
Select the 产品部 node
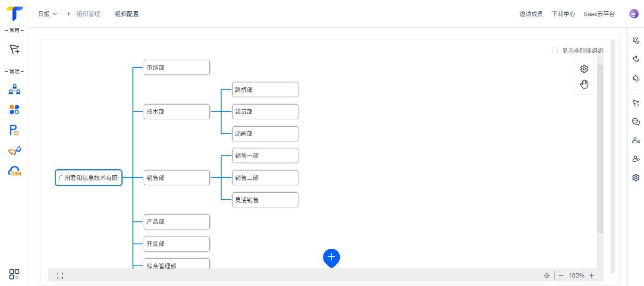[177, 222]
